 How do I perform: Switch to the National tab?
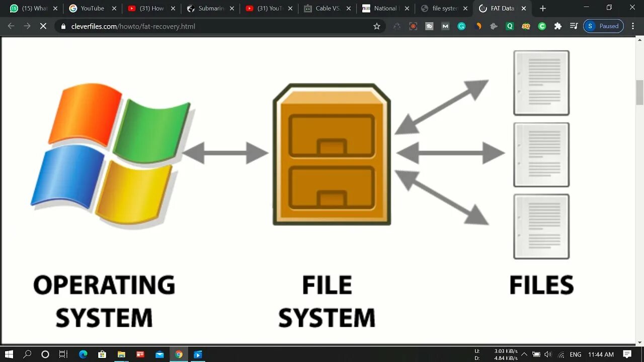385,9
